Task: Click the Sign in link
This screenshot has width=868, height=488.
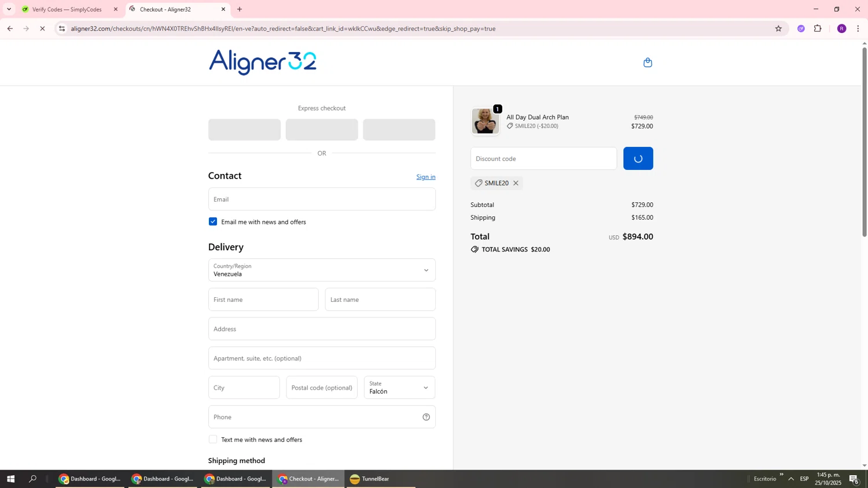Action: (426, 177)
